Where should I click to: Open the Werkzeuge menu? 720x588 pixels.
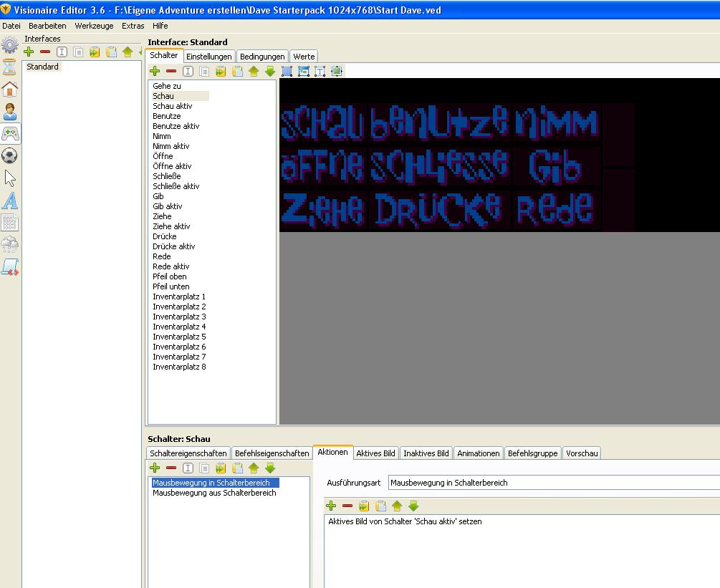94,26
